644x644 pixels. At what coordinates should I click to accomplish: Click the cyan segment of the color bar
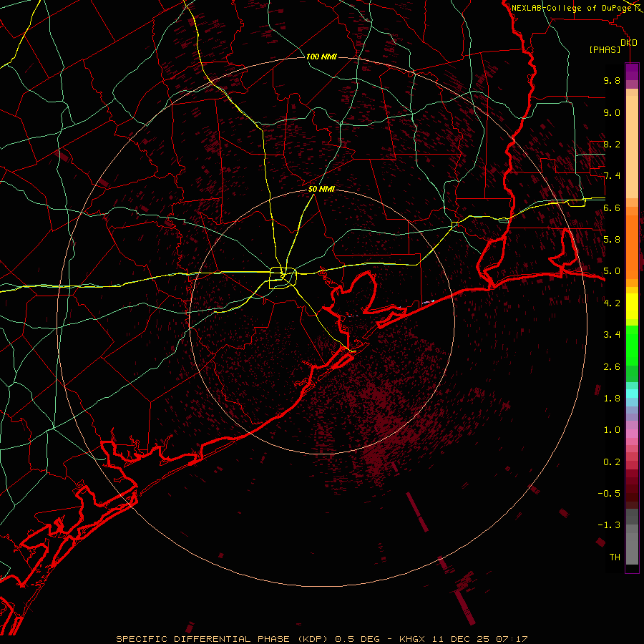632,394
